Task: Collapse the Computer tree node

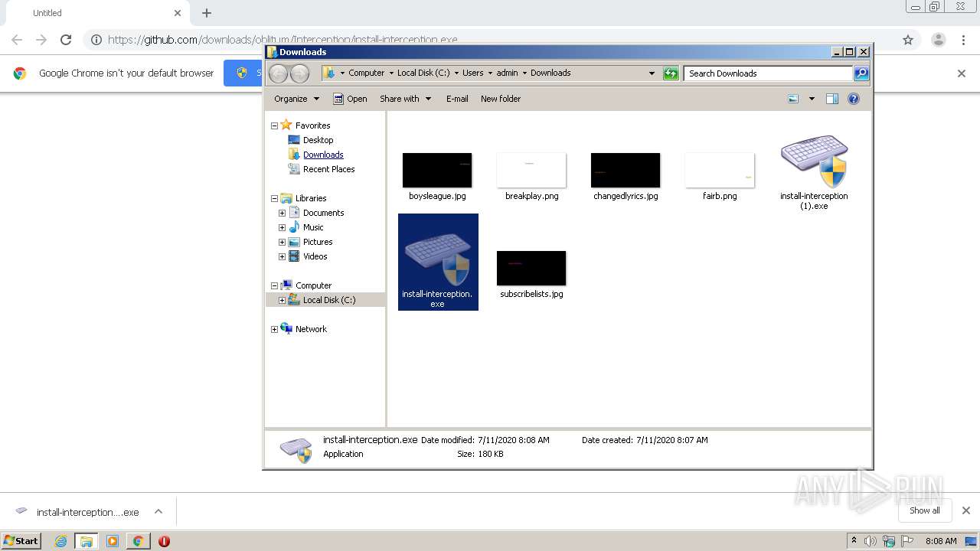Action: tap(274, 285)
